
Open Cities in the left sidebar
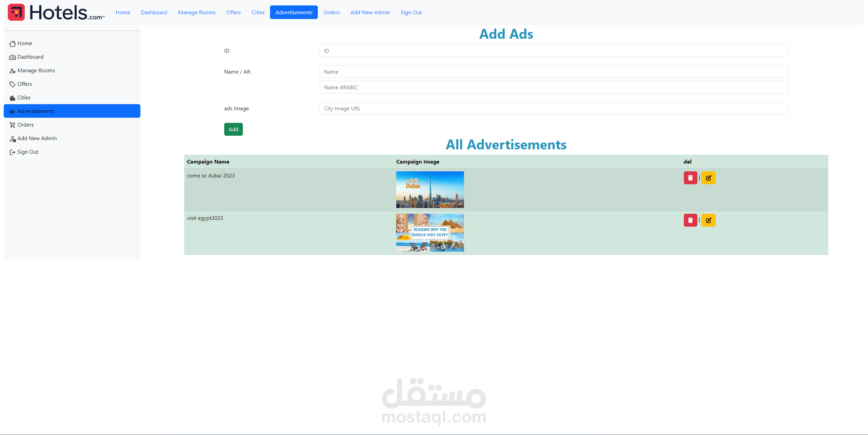20,98
